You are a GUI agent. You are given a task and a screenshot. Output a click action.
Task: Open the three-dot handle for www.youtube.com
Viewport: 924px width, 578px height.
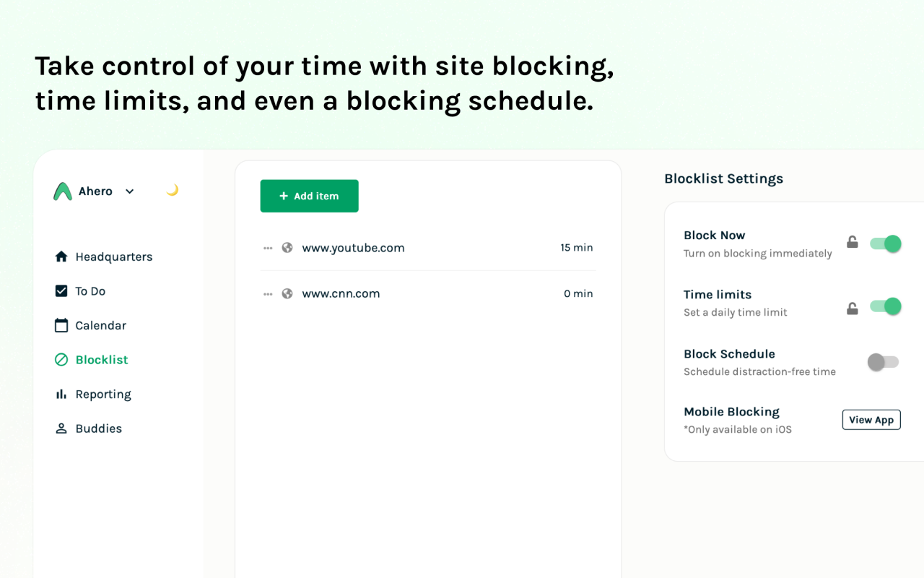coord(268,248)
